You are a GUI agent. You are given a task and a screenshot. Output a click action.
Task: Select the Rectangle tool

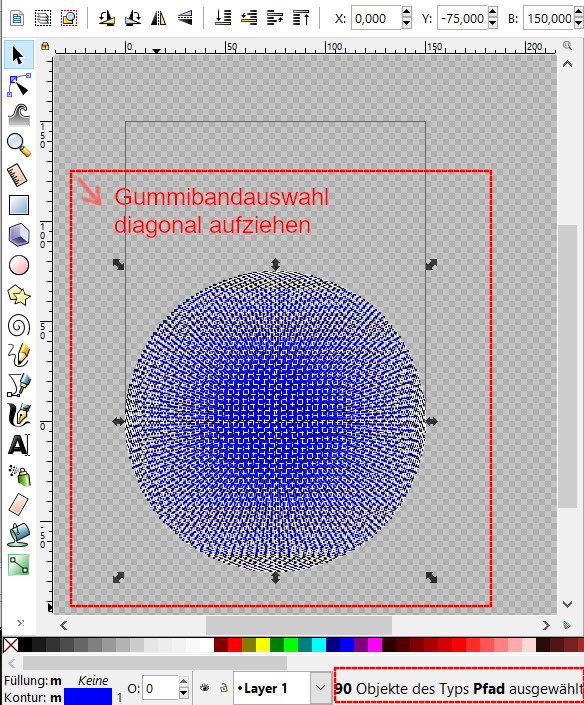[x=18, y=205]
